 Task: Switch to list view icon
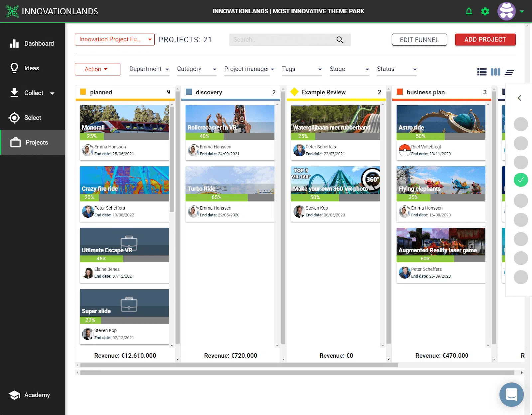pos(482,72)
